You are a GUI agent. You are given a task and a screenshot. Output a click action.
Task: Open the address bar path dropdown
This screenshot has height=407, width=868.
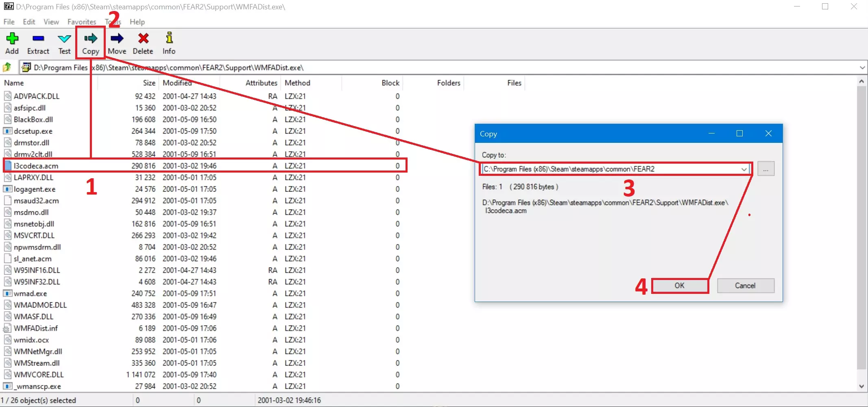tap(862, 68)
